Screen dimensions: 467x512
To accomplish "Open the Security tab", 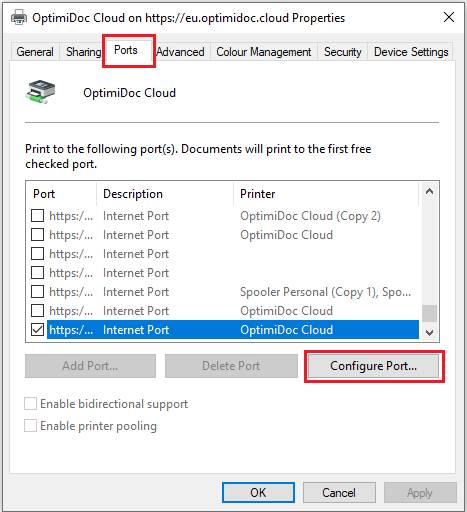I will [343, 52].
